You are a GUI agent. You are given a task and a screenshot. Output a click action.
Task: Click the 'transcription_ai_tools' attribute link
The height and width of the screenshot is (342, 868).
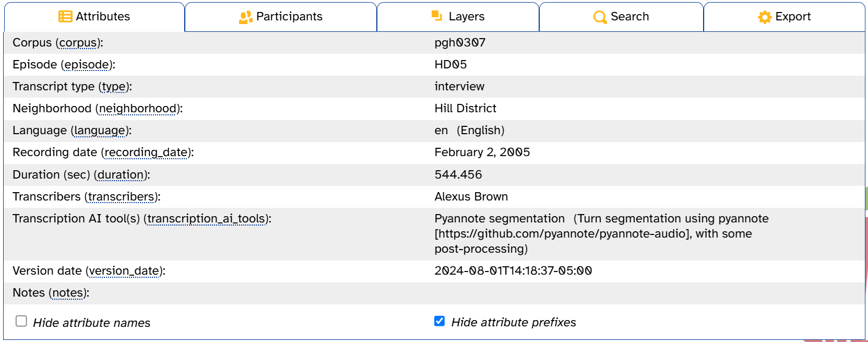[207, 219]
